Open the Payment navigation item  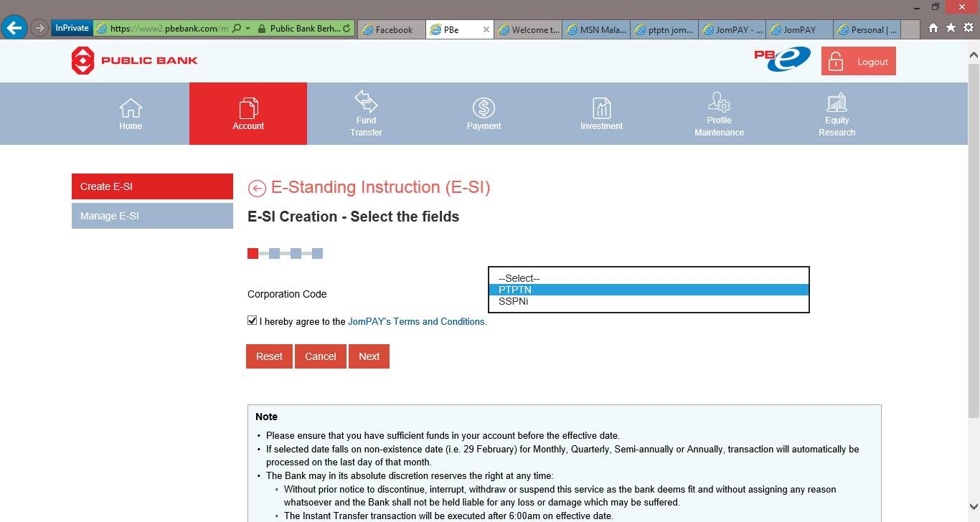[x=484, y=114]
